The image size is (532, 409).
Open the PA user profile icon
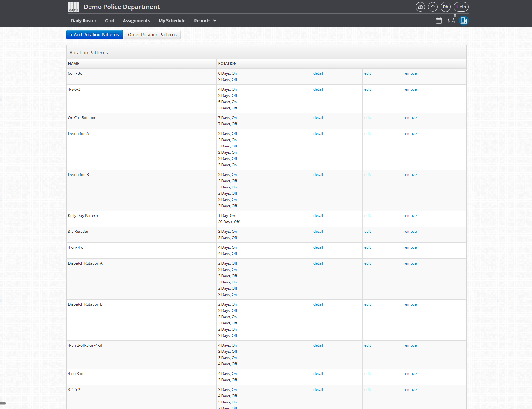pos(445,7)
